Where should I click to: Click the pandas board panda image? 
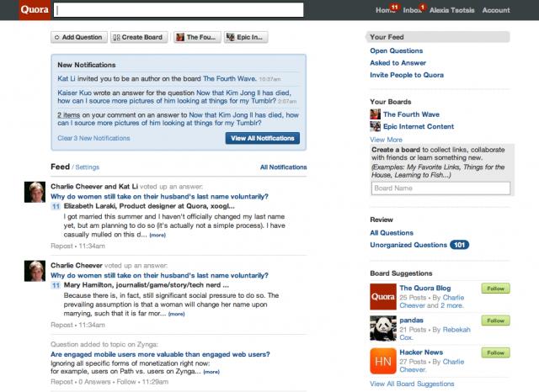point(381,328)
